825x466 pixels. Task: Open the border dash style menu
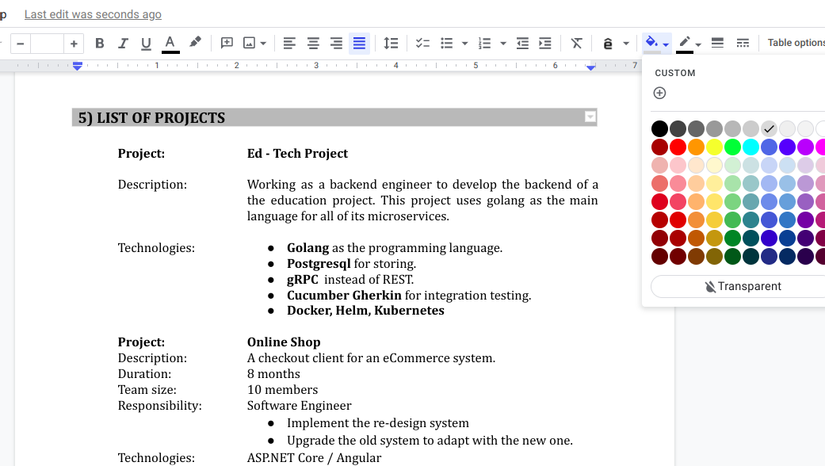tap(742, 43)
